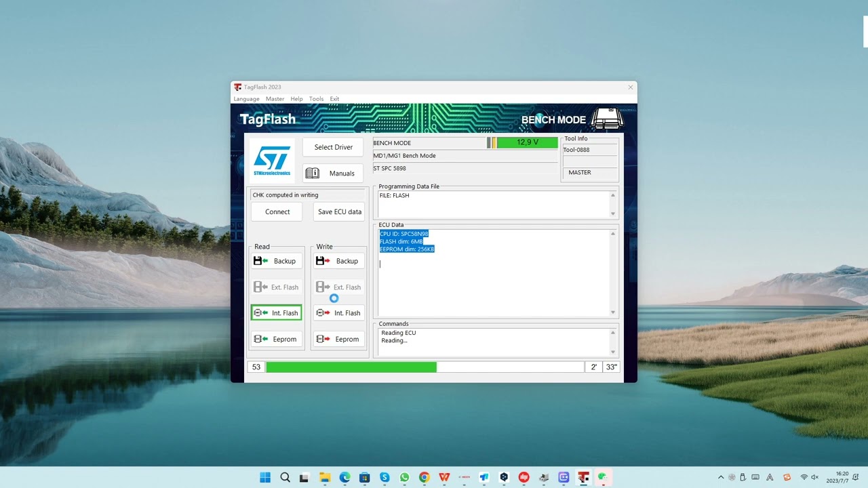868x488 pixels.
Task: Click the 'ST SPC 5898' field
Action: pyautogui.click(x=465, y=168)
